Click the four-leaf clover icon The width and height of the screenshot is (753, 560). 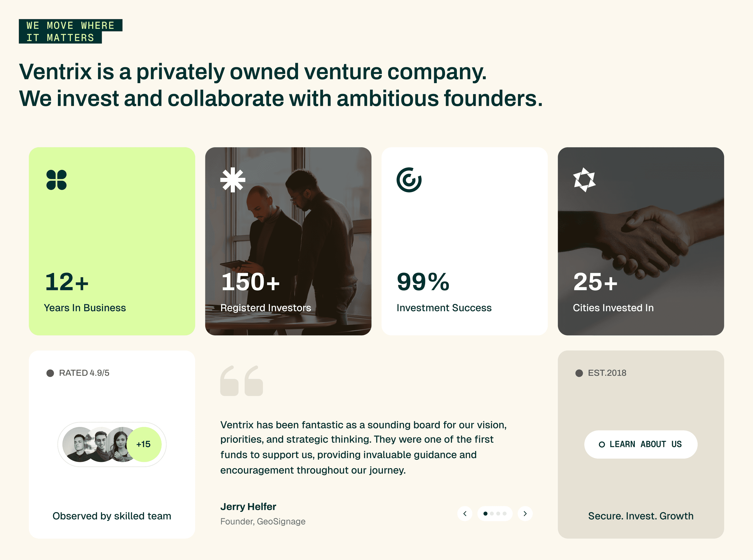[56, 180]
